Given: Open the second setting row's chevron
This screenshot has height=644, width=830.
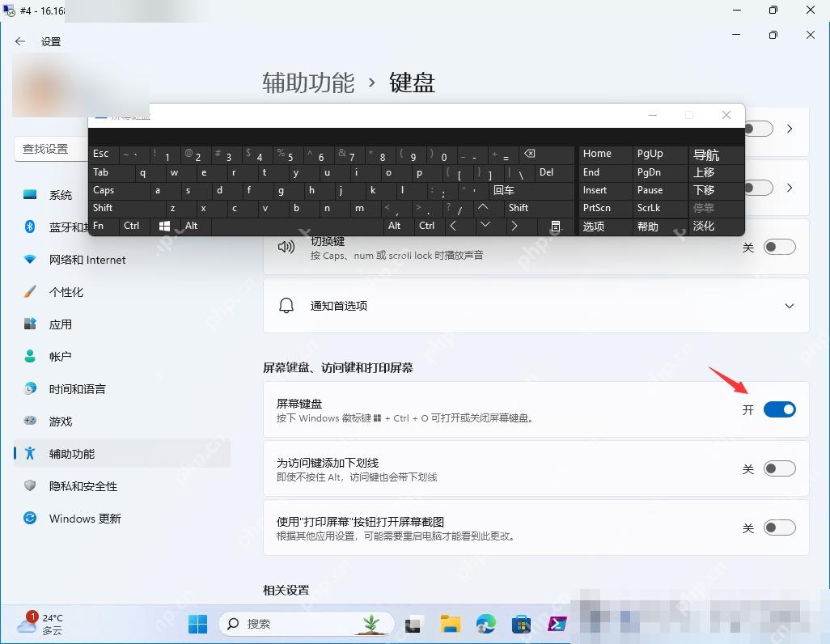Looking at the screenshot, I should pyautogui.click(x=790, y=188).
